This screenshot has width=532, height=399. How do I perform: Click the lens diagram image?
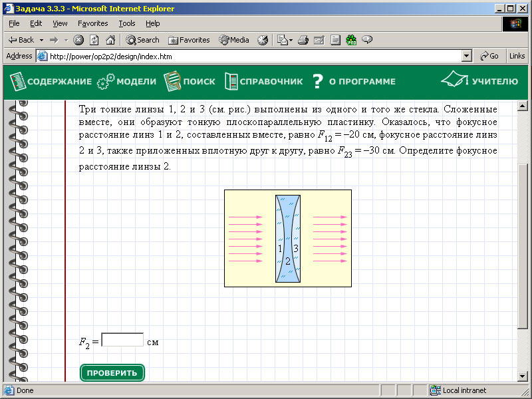click(288, 239)
